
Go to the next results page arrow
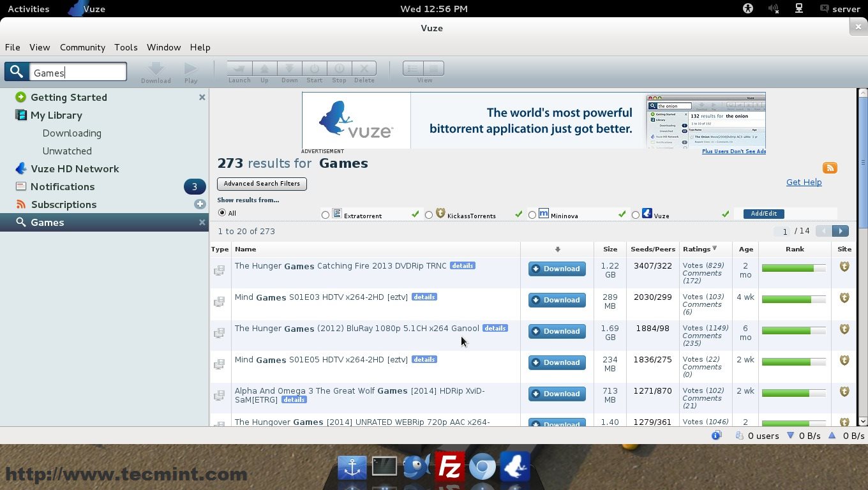tap(841, 231)
